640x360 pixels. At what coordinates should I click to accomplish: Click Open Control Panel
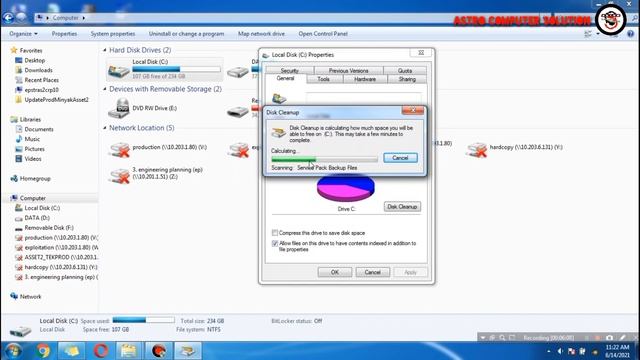pyautogui.click(x=323, y=34)
